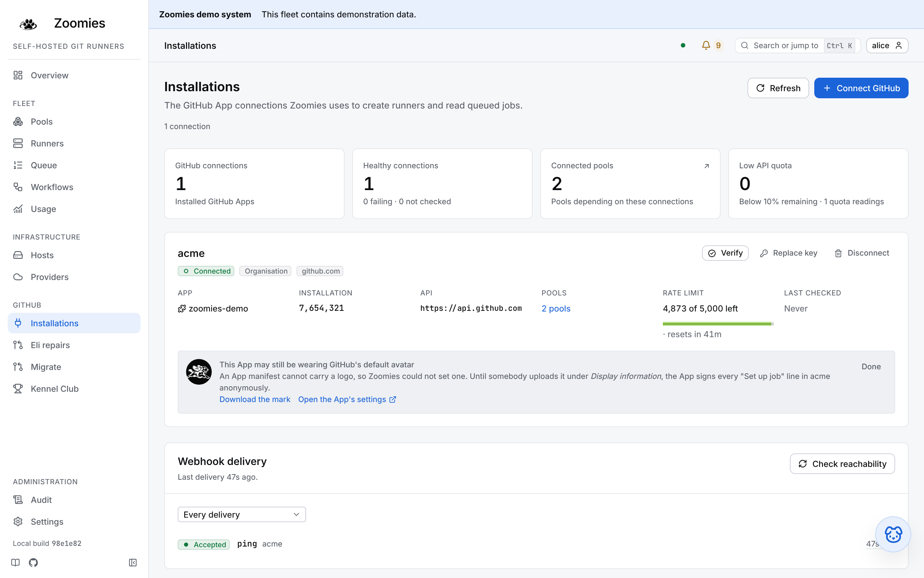
Task: Open the 2 pools link
Action: pos(556,309)
